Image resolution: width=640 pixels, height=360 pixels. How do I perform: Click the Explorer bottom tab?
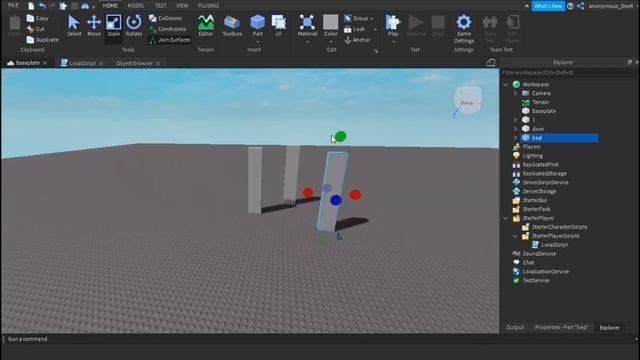[x=609, y=327]
